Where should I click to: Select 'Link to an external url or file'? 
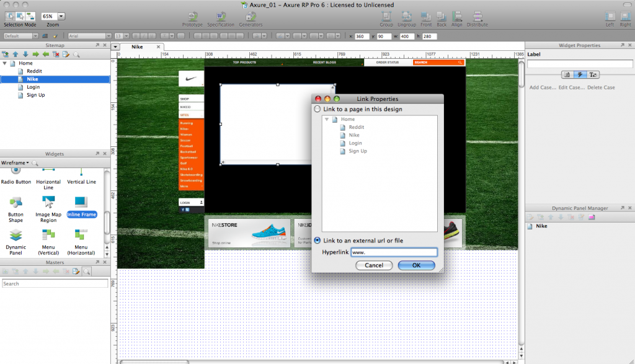(317, 240)
